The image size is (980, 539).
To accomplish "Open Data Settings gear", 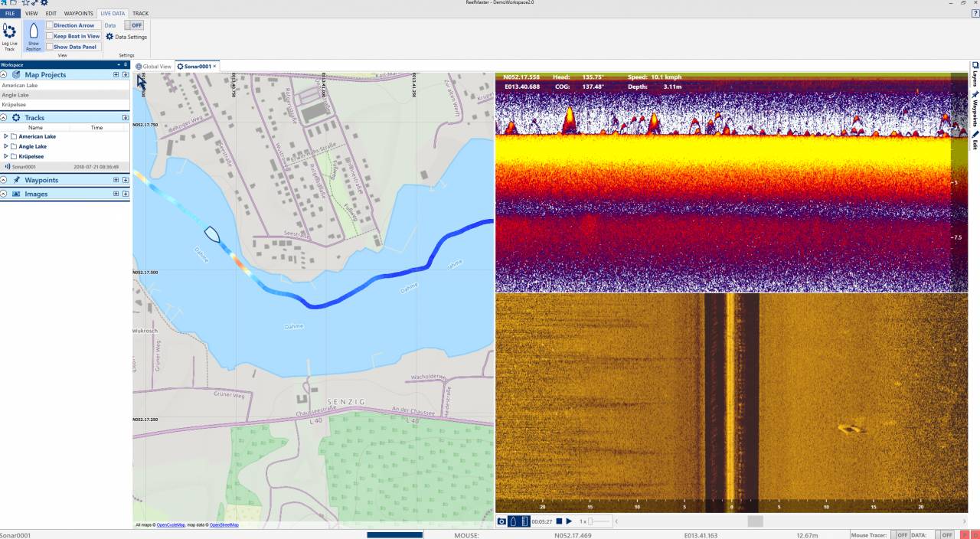I will pos(109,37).
